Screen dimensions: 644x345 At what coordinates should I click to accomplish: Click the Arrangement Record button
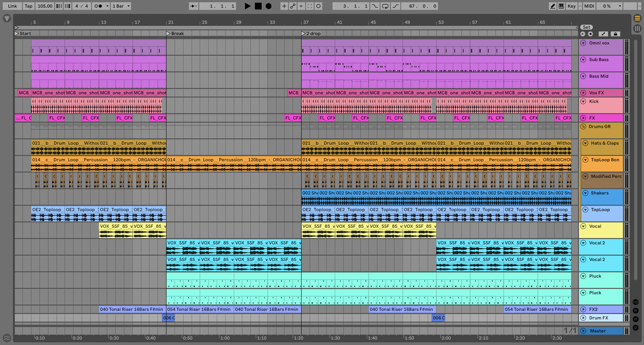click(x=269, y=6)
